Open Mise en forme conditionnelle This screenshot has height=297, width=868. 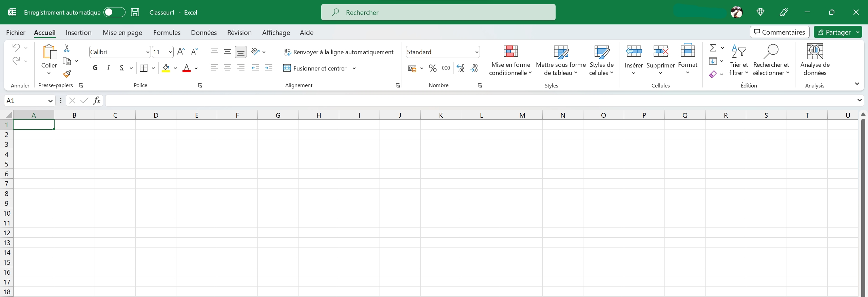pos(510,60)
